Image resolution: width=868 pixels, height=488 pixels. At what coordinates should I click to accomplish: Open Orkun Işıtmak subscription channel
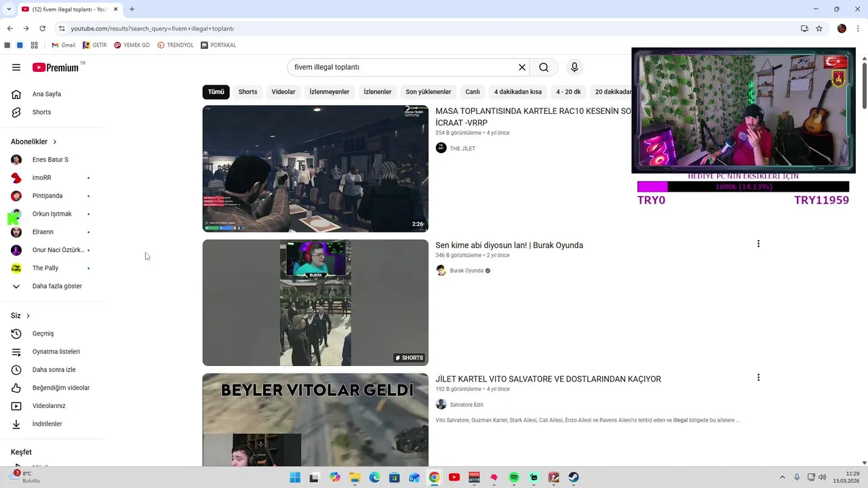(52, 214)
